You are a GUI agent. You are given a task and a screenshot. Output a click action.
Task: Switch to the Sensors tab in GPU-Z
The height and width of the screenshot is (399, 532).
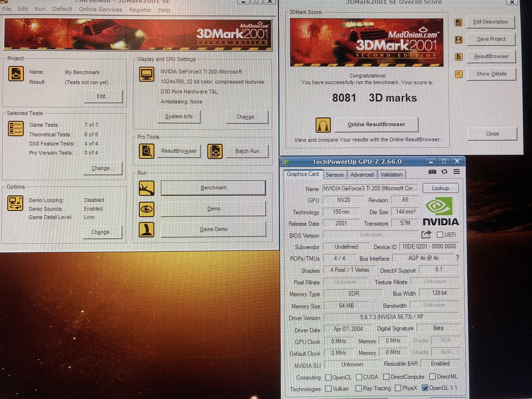pyautogui.click(x=334, y=175)
